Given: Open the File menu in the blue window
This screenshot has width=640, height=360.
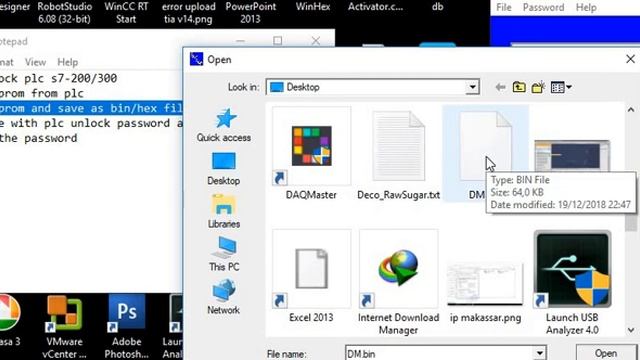Looking at the screenshot, I should coord(504,7).
